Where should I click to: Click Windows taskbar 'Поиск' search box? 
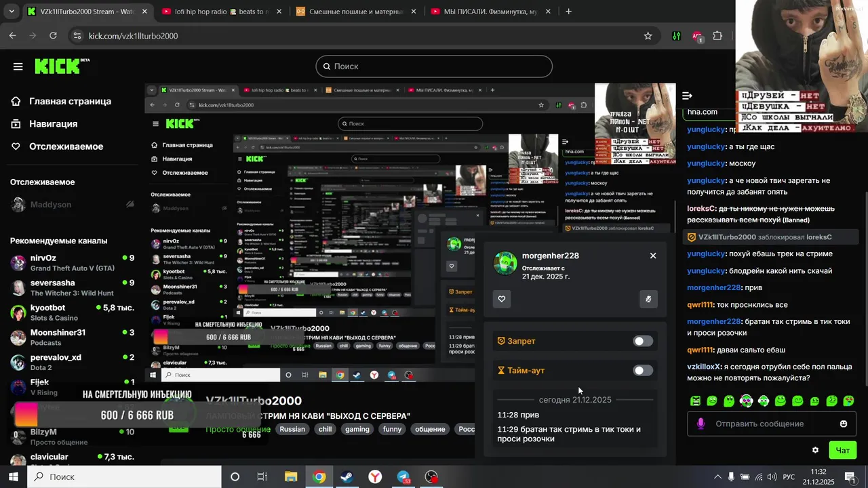click(x=124, y=476)
